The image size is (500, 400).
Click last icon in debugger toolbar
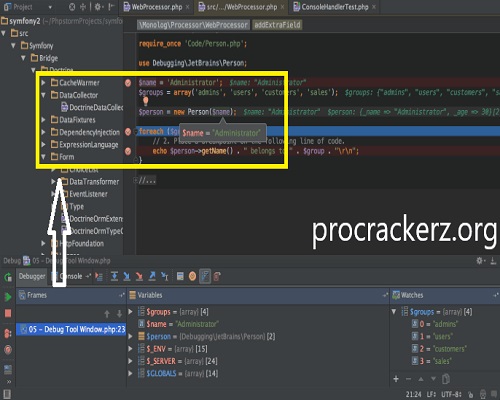tap(217, 276)
